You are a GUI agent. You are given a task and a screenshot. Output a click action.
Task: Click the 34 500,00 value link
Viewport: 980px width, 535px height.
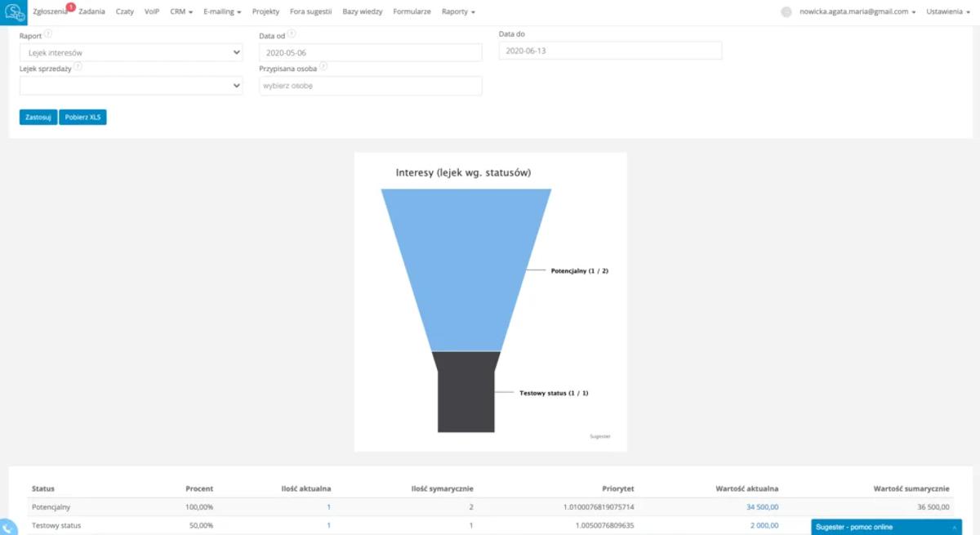[762, 507]
